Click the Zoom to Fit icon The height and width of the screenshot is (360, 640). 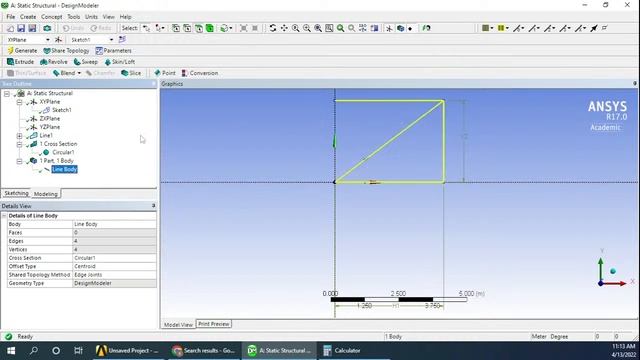point(318,28)
